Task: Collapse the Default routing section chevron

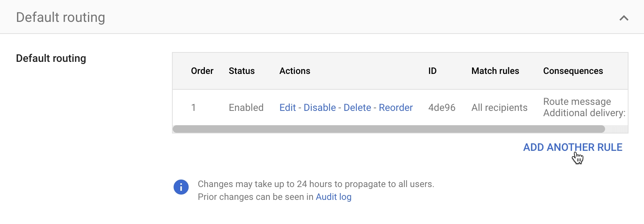Action: 624,18
